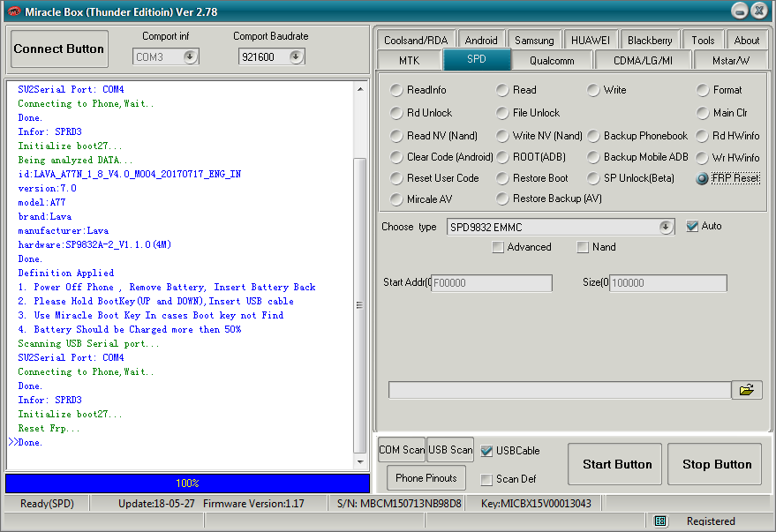Screen dimensions: 776x532
Task: Click the 'model:A77' log line
Action: pos(41,202)
